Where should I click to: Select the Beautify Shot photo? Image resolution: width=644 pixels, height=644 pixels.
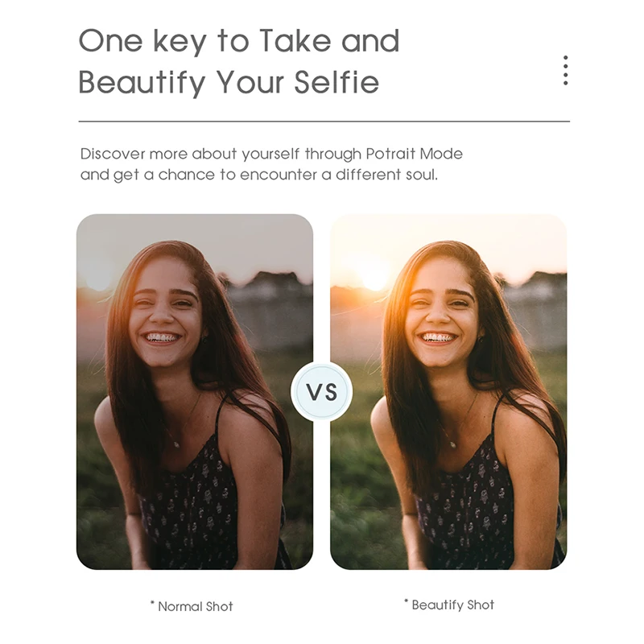click(x=448, y=391)
